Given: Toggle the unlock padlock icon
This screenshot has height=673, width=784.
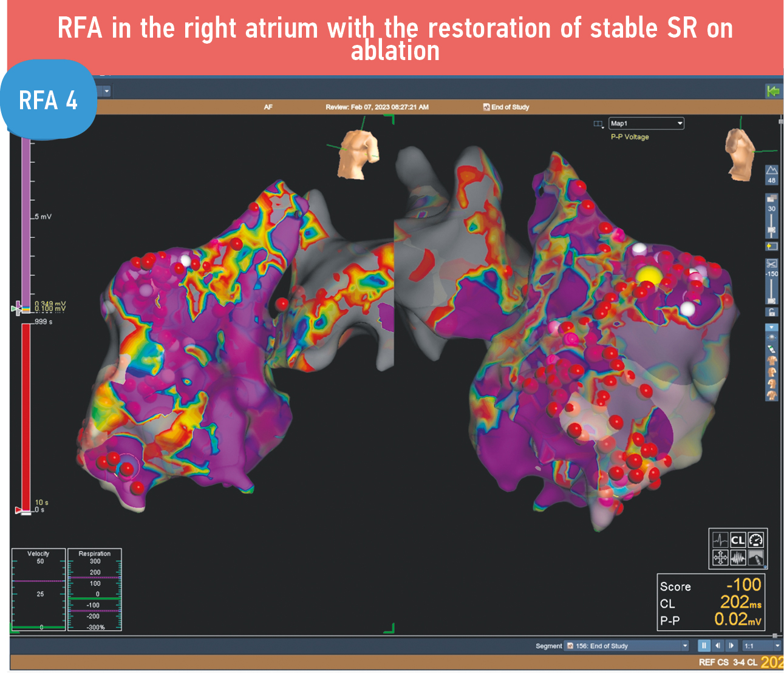Looking at the screenshot, I should (771, 312).
